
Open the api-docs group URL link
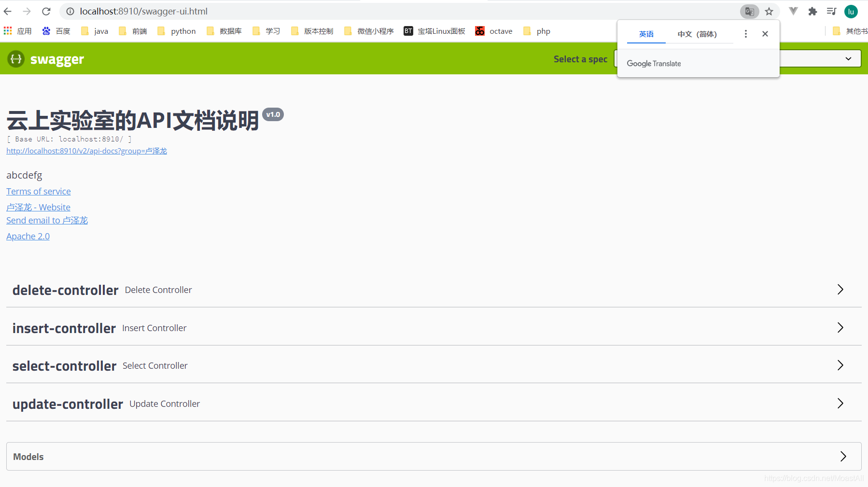click(86, 151)
